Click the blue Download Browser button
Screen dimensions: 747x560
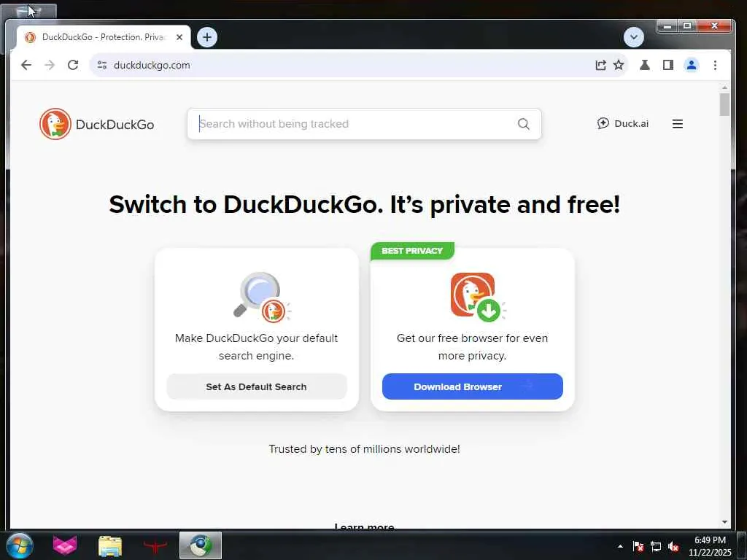473,386
